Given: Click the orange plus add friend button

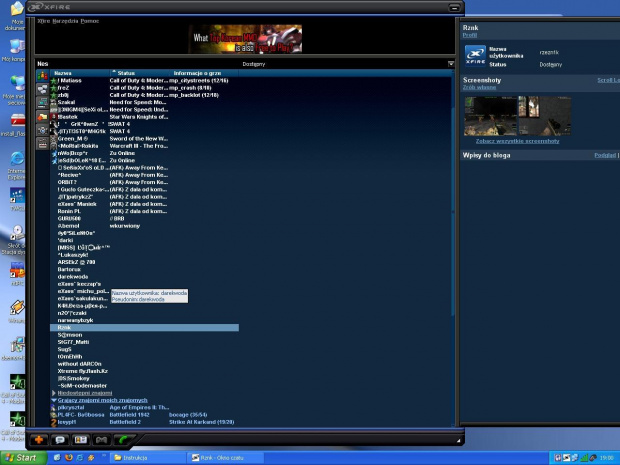Looking at the screenshot, I should click(x=39, y=440).
